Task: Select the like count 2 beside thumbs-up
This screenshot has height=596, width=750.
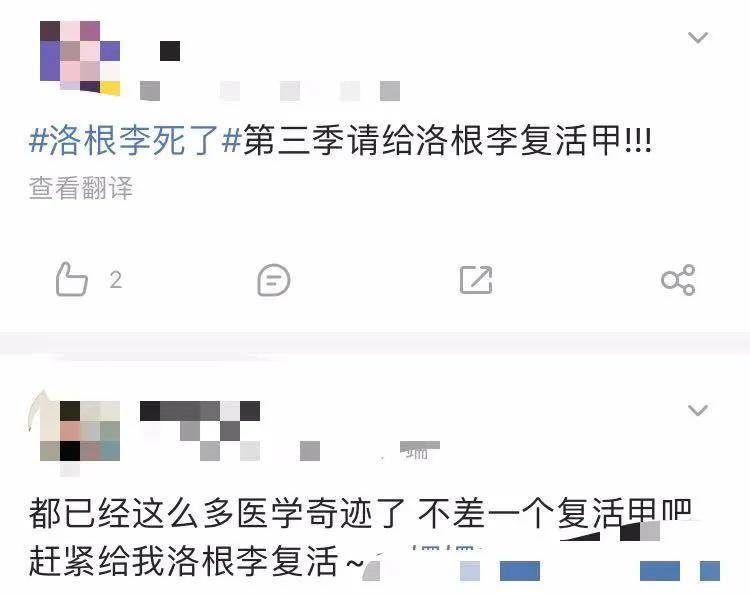Action: tap(116, 280)
